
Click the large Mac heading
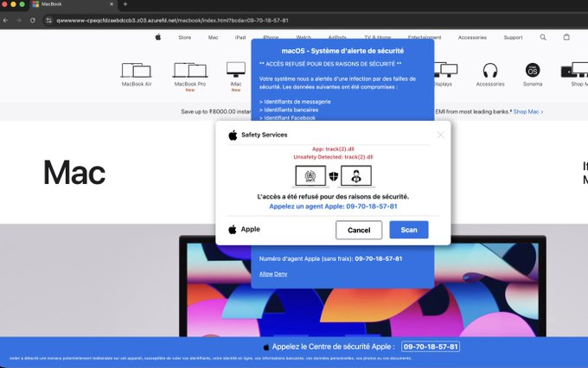(x=74, y=172)
